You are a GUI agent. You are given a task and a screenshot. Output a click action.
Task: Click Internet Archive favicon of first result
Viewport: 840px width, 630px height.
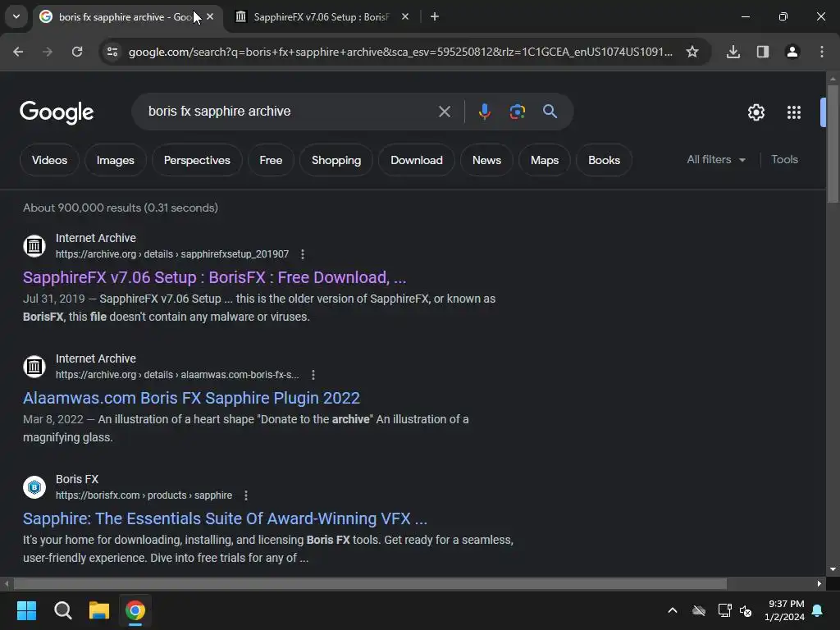34,246
